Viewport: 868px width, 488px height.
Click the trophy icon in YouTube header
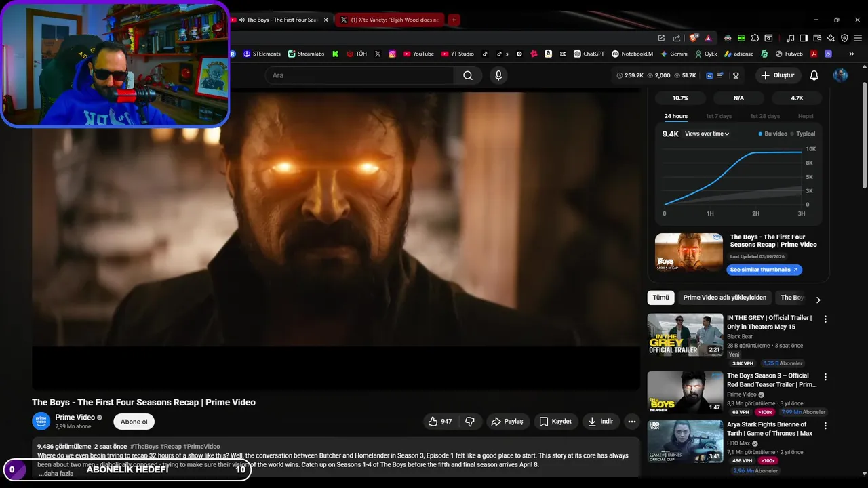[736, 75]
